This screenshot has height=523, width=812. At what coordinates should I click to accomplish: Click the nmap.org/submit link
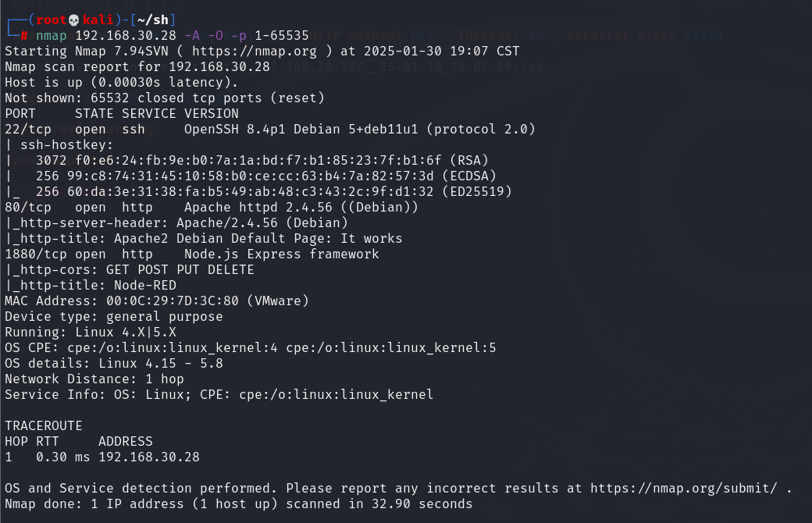pos(684,489)
